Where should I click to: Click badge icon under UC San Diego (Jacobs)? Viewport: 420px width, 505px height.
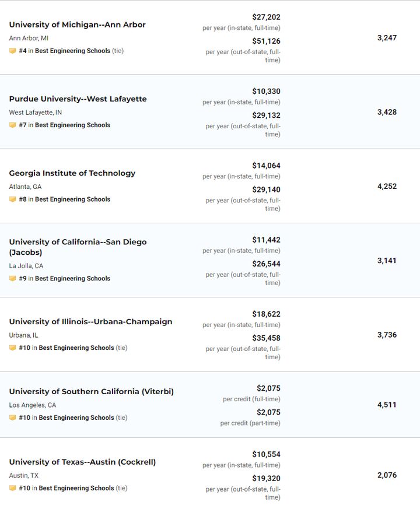coord(12,279)
